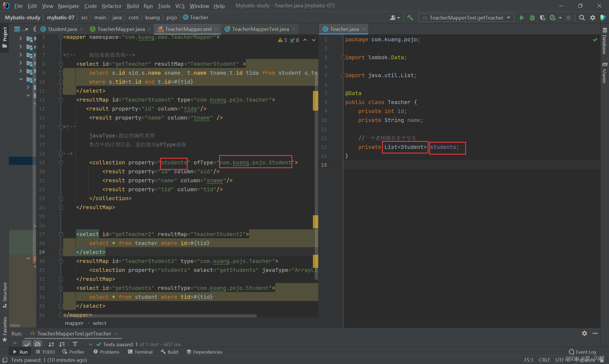Expand the first collapsed project tree node

(x=21, y=38)
